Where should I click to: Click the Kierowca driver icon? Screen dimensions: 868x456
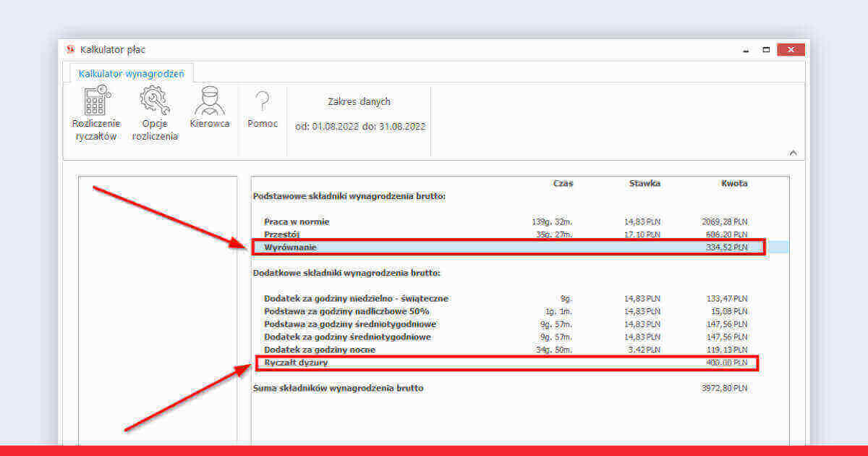coord(210,101)
